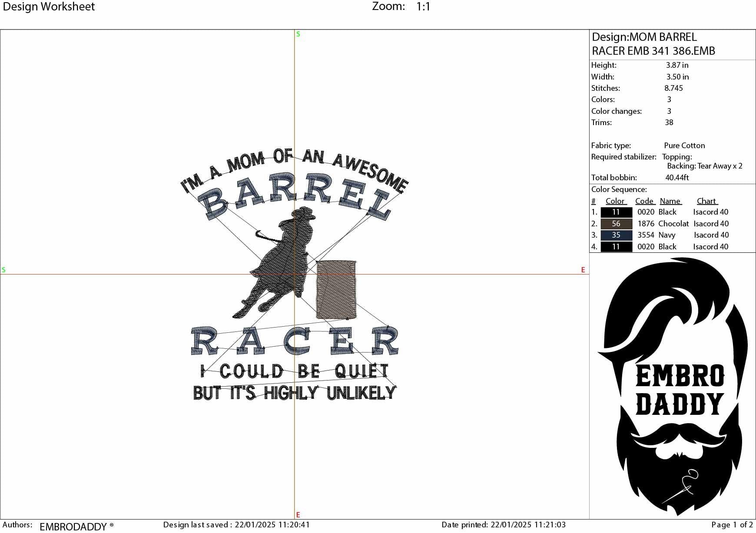Image resolution: width=756 pixels, height=533 pixels.
Task: Click the 'Required stabilizer:' label
Action: pyautogui.click(x=623, y=157)
